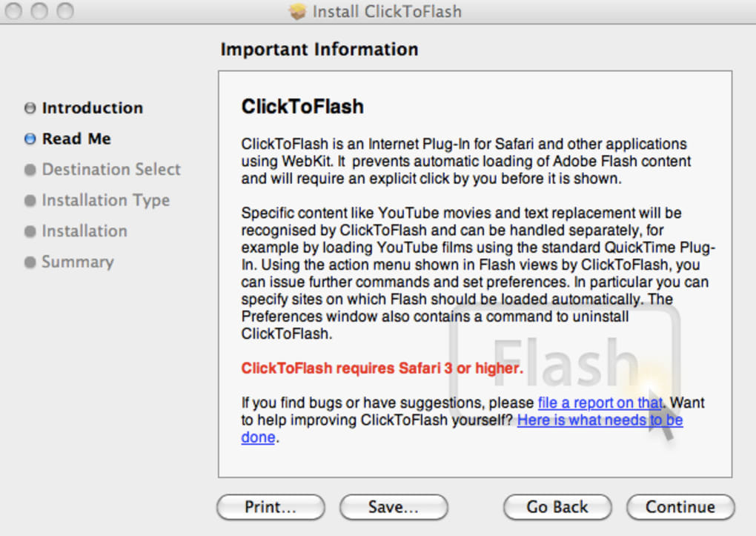Go Back to the previous installer step
This screenshot has width=756, height=536.
pyautogui.click(x=557, y=507)
